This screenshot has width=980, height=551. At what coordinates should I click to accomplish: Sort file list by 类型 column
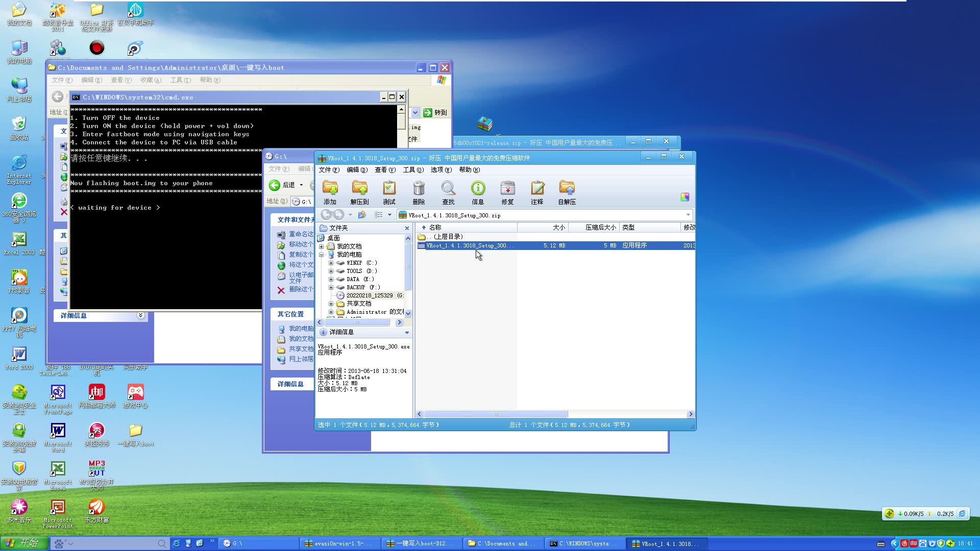click(x=651, y=228)
